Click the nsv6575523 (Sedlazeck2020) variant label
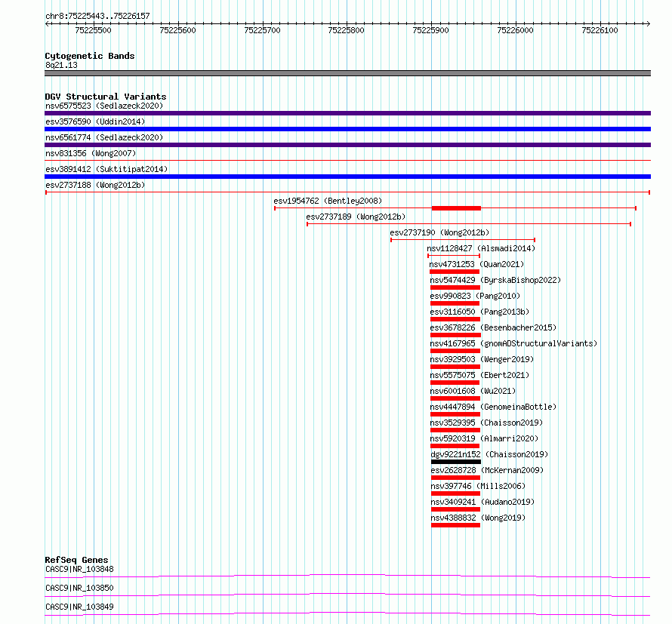Viewport: 672px width, 624px height. (x=104, y=106)
